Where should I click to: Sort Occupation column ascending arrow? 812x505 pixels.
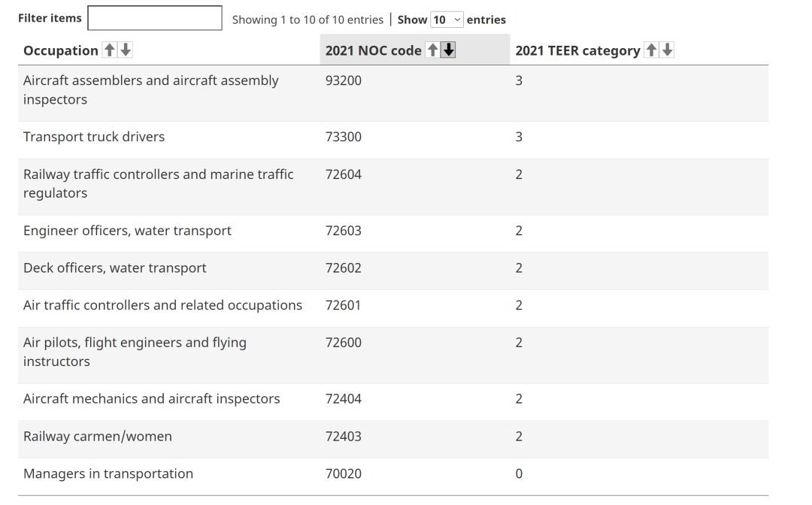[x=110, y=50]
